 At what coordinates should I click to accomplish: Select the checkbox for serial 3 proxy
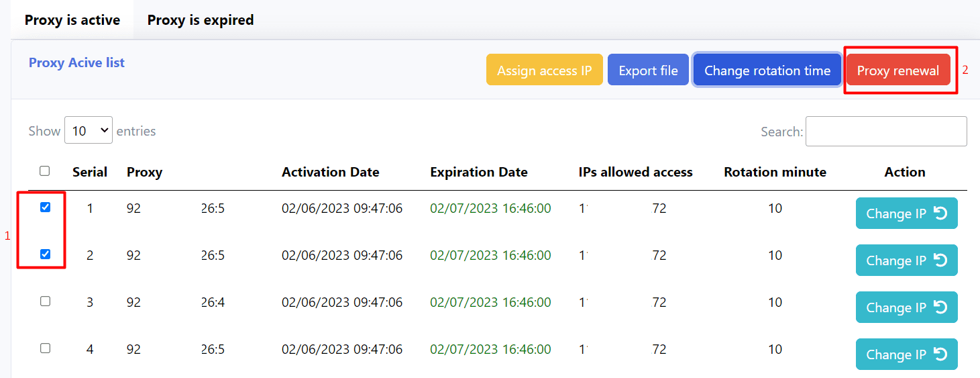(x=46, y=301)
